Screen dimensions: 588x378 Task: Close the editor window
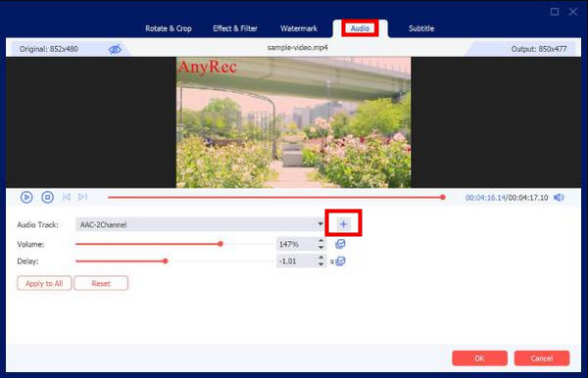click(x=573, y=12)
